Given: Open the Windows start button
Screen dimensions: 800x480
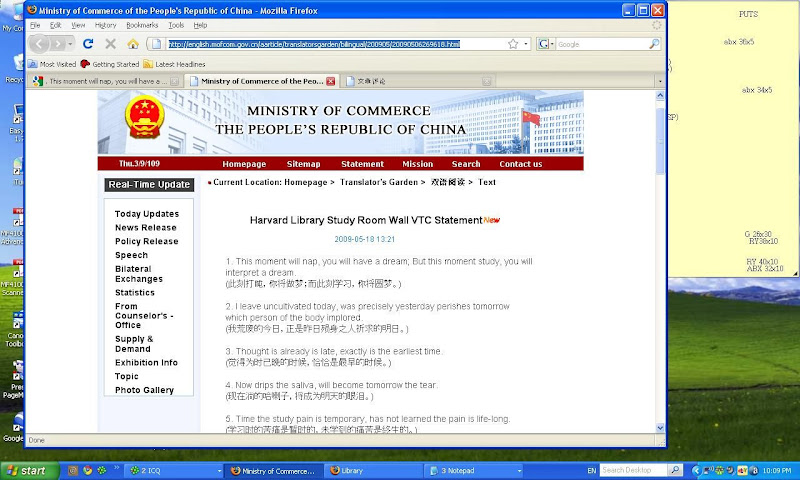Looking at the screenshot, I should (x=30, y=470).
